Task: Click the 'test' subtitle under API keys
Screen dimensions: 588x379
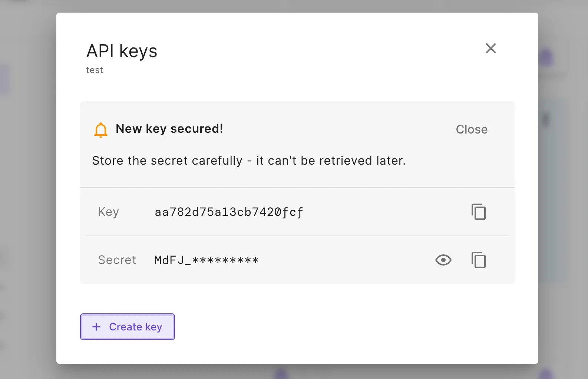Action: (95, 70)
